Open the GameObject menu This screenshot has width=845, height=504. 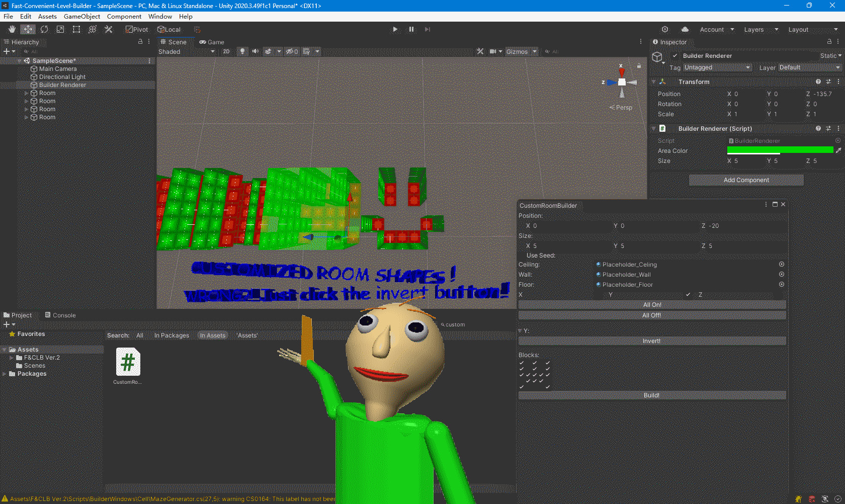coord(82,16)
